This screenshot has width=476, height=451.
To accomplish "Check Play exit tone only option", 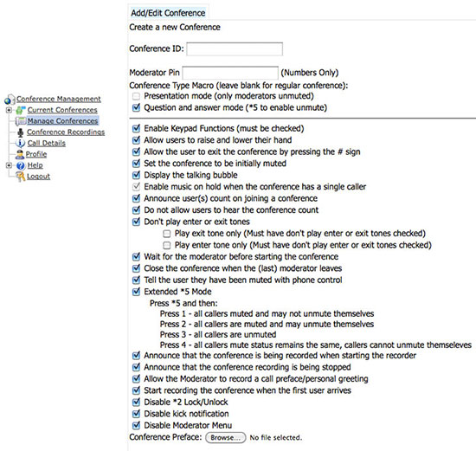I will pos(167,234).
